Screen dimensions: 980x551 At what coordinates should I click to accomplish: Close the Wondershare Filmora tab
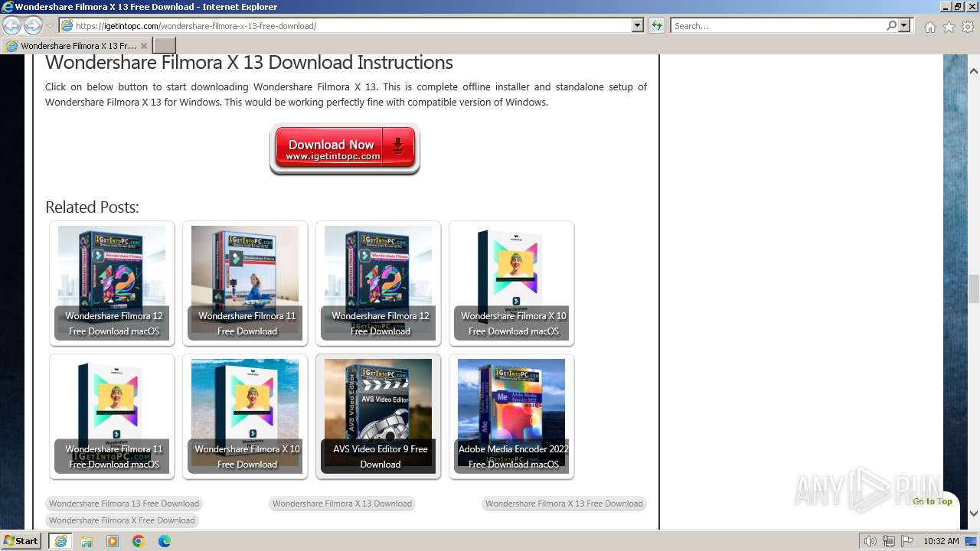coord(143,46)
